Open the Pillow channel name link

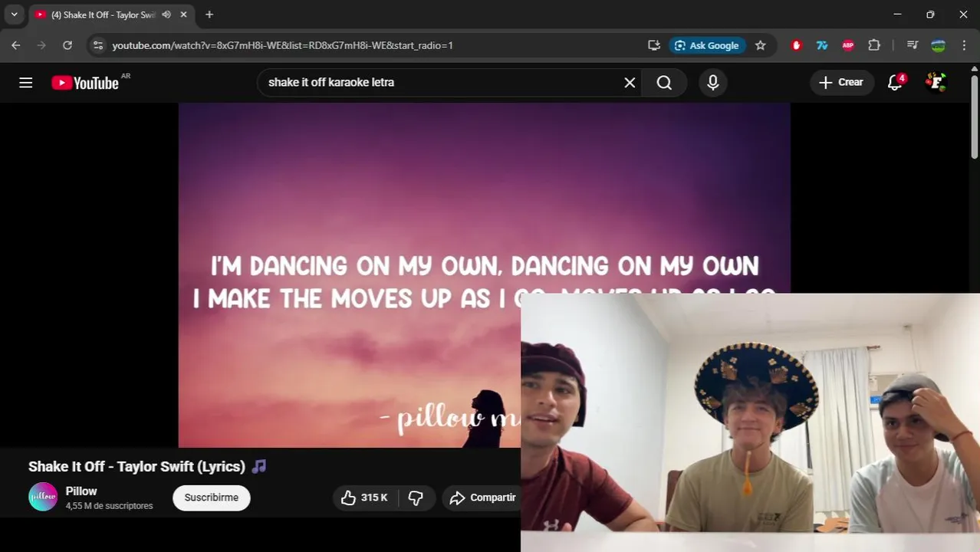point(81,491)
